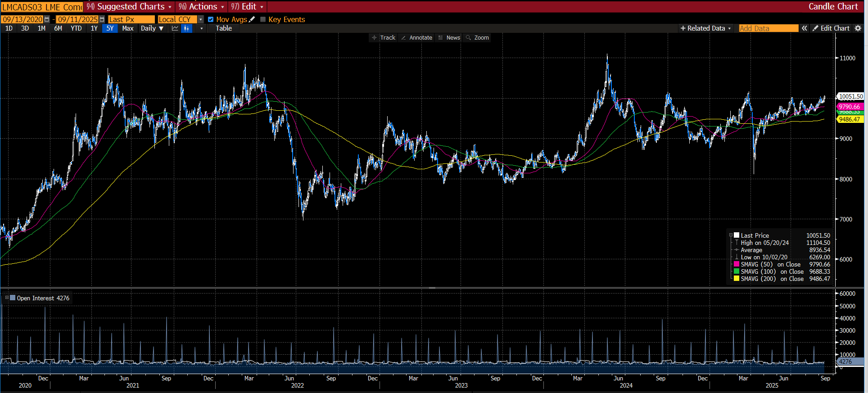Open the end date calendar picker

point(102,19)
